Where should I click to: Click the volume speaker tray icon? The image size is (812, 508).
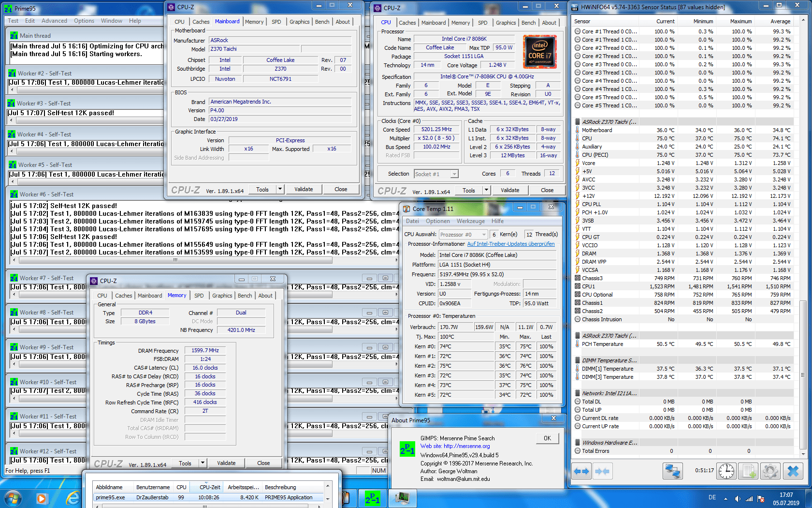738,499
